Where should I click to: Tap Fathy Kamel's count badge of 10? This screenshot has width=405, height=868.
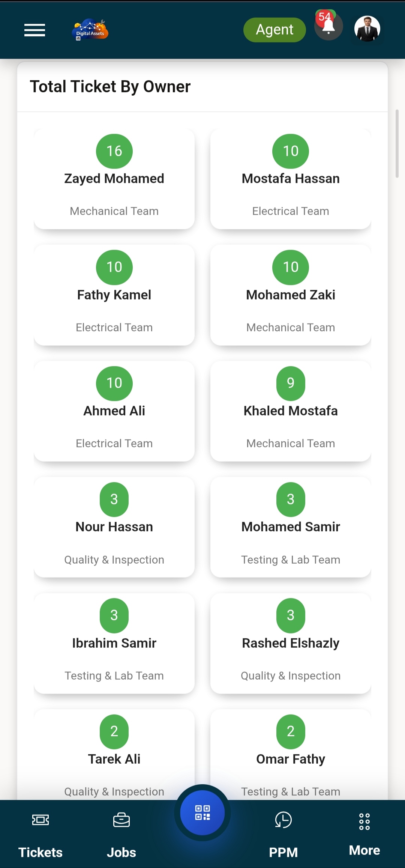pos(114,267)
